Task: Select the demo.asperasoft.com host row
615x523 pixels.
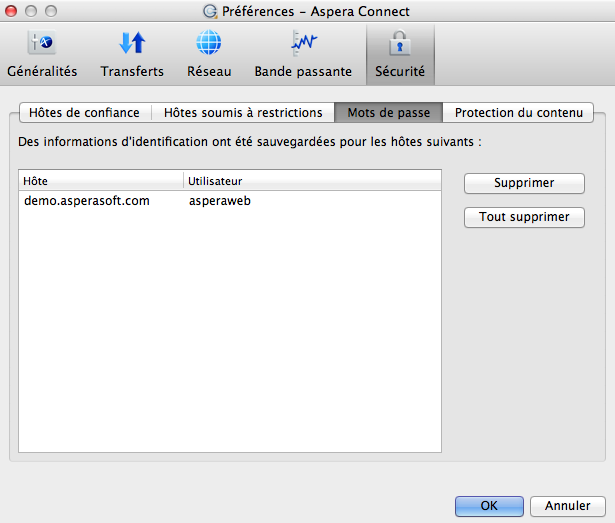Action: coord(230,201)
